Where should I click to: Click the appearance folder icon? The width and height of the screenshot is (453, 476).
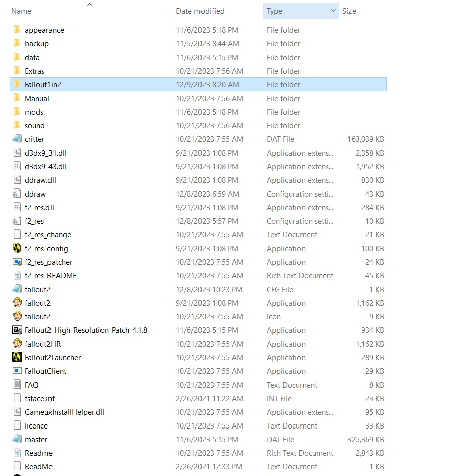coord(17,30)
